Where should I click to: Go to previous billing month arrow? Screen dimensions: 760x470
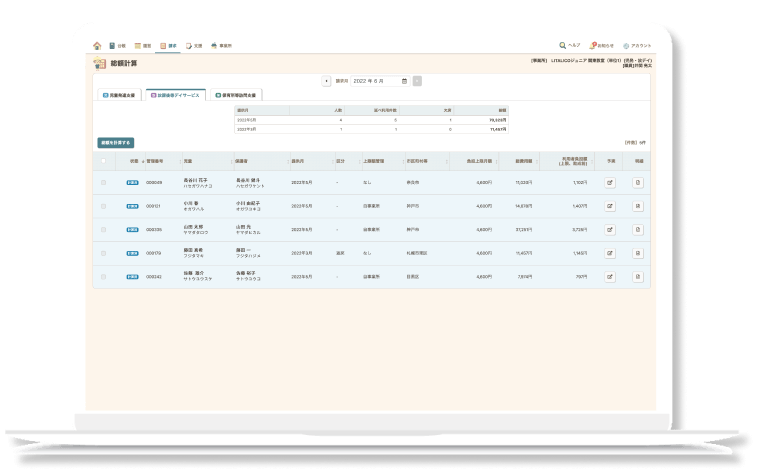point(327,80)
